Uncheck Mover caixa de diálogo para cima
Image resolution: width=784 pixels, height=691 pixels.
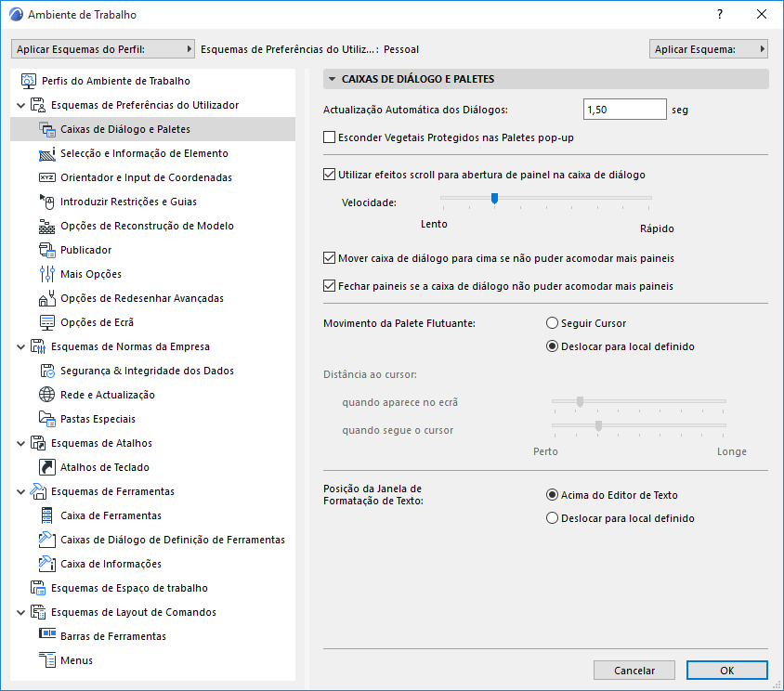point(329,258)
